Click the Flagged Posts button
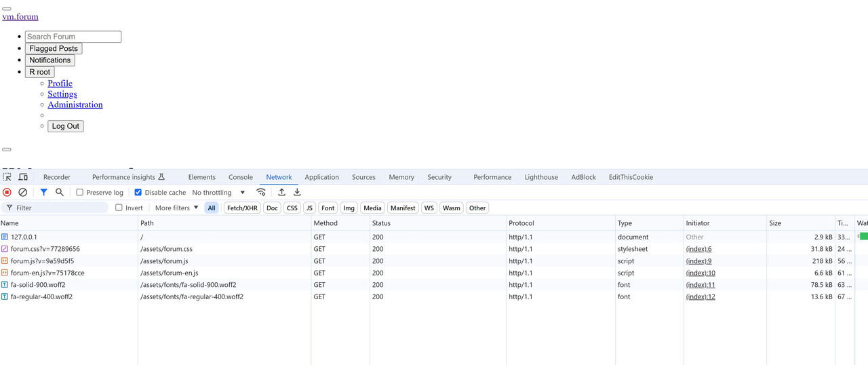 click(54, 49)
